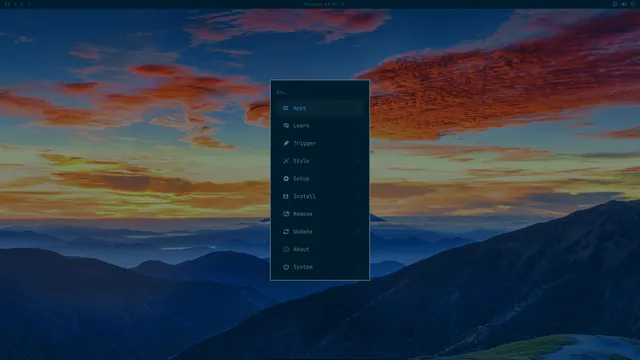Focus the Go… search field in the menu

[x=320, y=92]
